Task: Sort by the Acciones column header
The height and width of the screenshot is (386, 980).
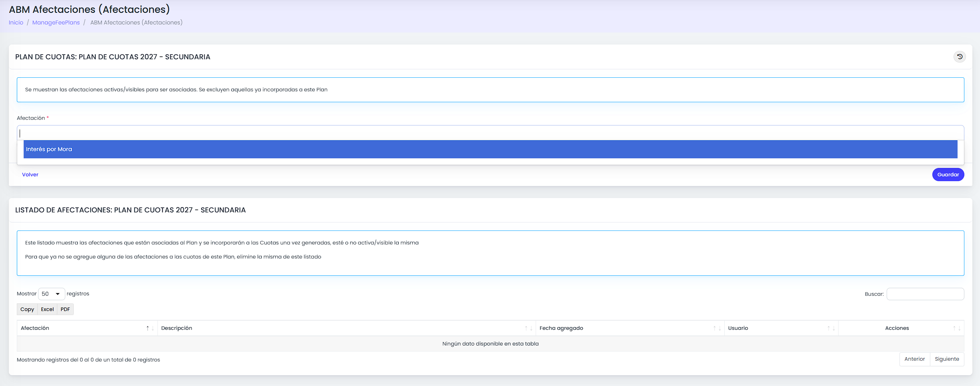Action: tap(901, 328)
